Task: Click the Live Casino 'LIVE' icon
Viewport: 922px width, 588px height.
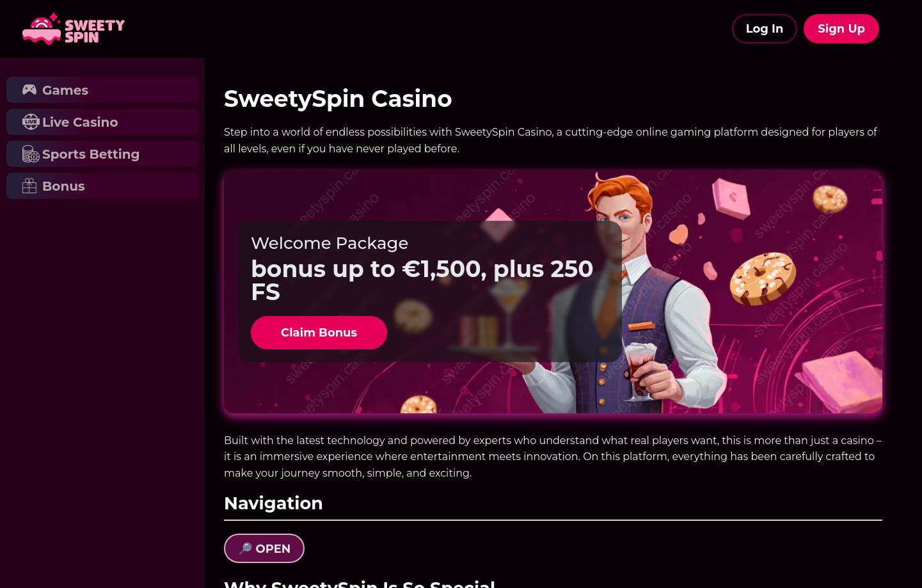Action: [31, 122]
